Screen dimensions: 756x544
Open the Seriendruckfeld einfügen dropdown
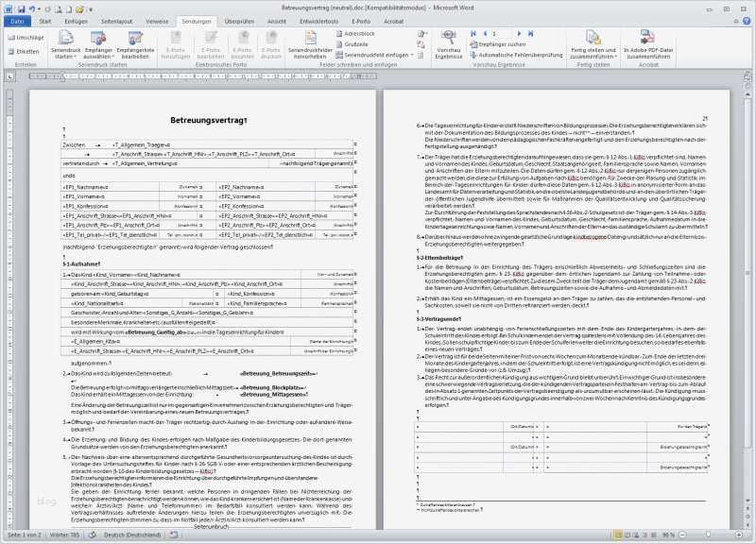click(374, 55)
